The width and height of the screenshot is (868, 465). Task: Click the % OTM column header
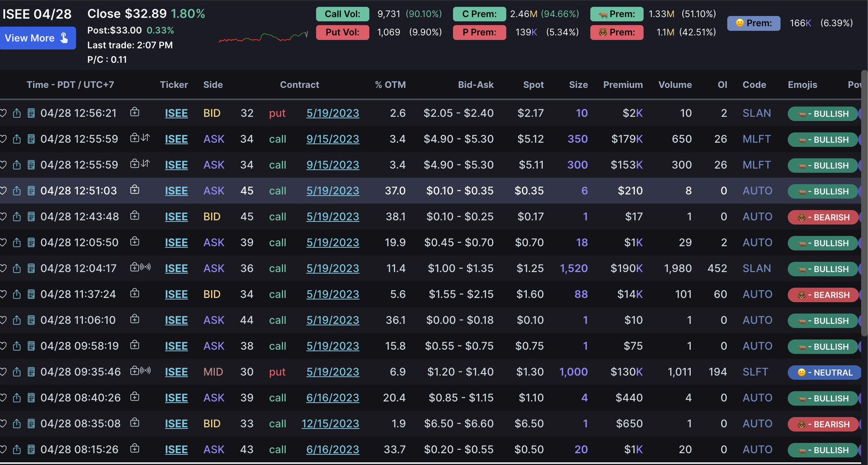(390, 84)
